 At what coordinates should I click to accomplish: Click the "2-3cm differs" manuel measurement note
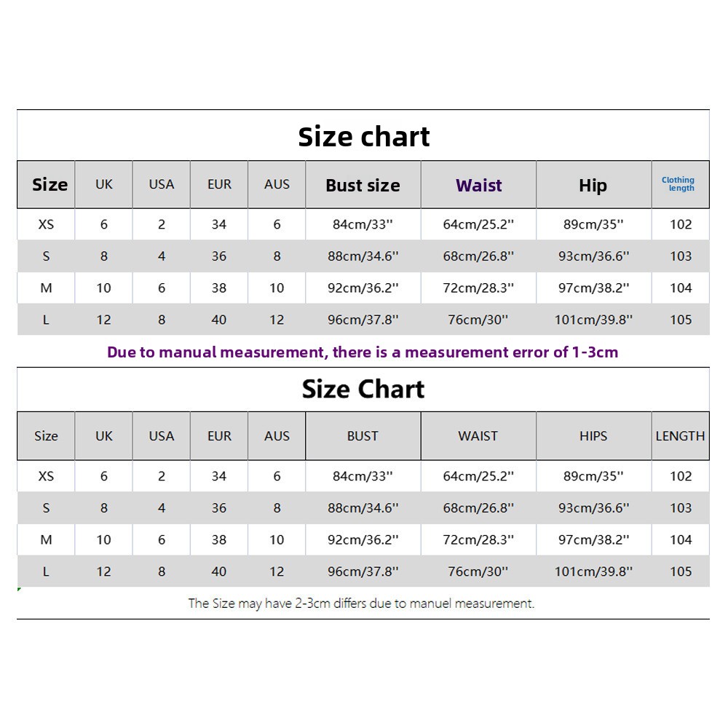pyautogui.click(x=361, y=603)
